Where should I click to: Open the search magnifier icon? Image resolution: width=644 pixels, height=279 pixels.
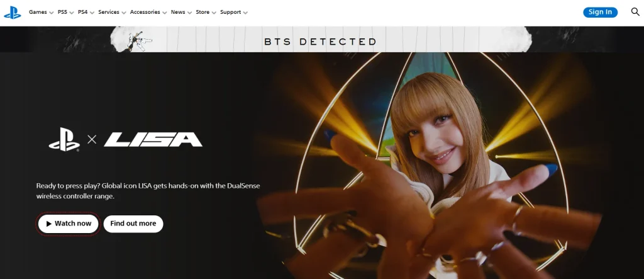[x=635, y=12]
